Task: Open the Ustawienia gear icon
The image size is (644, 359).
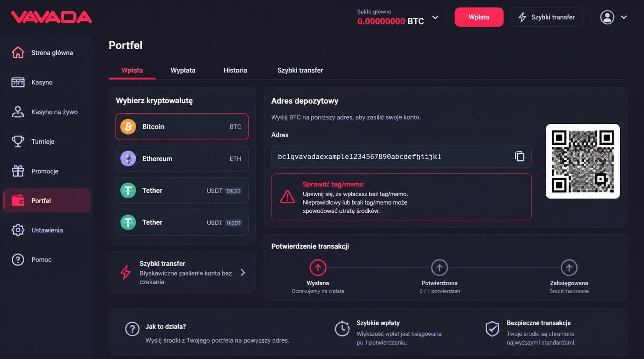Action: coord(18,230)
